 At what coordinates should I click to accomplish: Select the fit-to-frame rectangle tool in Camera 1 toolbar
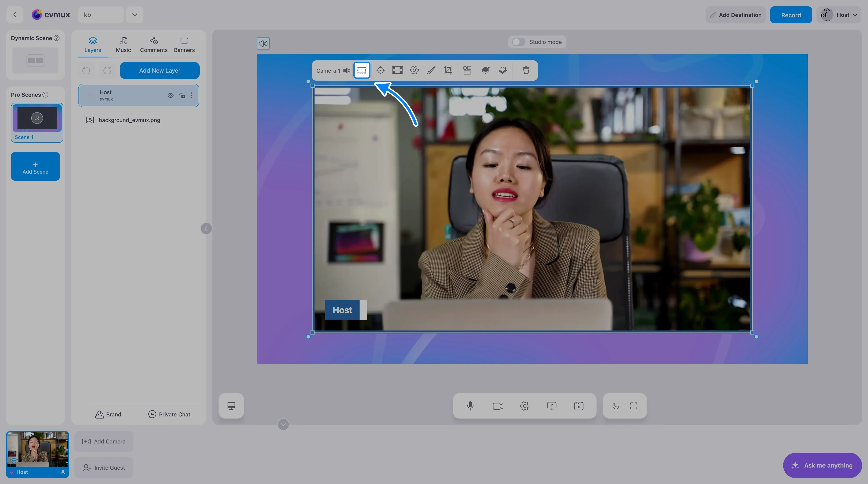point(362,70)
